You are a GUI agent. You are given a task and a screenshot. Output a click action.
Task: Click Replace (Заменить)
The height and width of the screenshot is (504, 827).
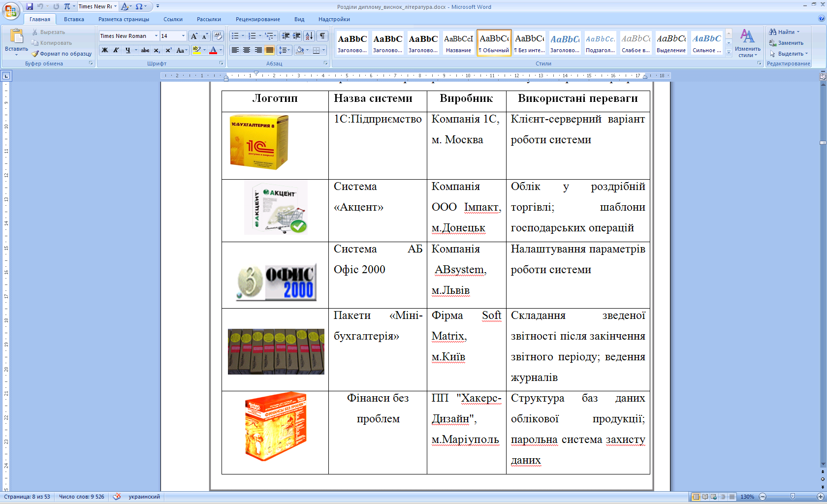[x=786, y=43]
